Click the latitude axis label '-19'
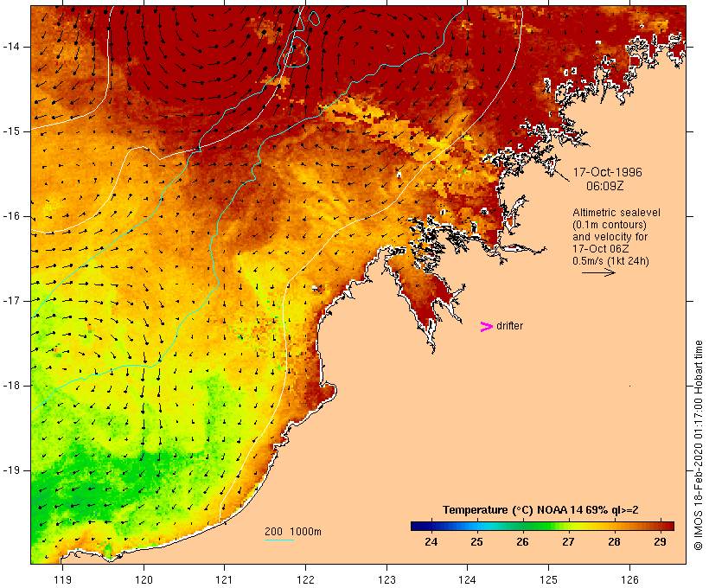Screen dimensions: 709x588 pos(11,470)
